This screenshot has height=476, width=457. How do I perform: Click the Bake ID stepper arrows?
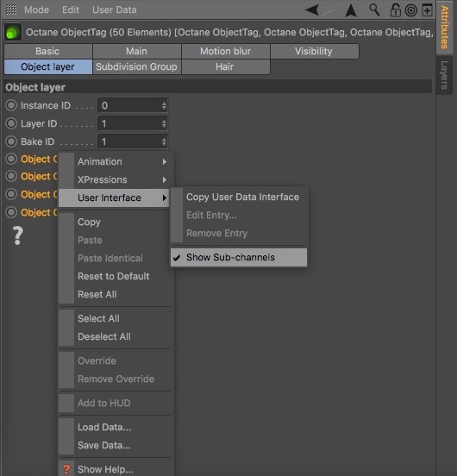(x=164, y=141)
